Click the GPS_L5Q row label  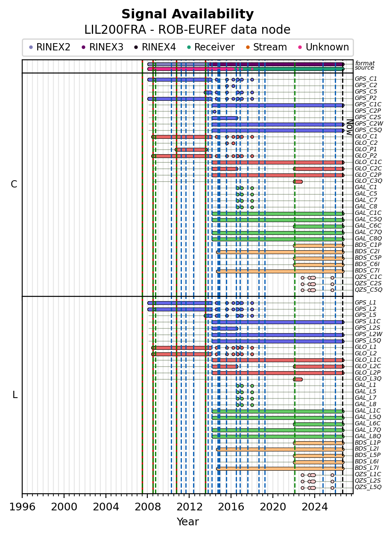tap(368, 341)
